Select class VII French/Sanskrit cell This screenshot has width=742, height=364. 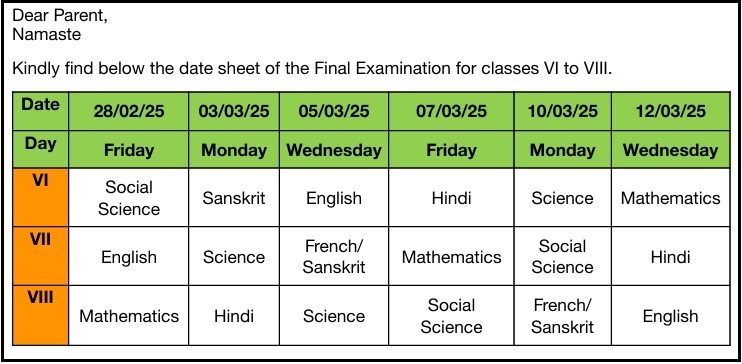(334, 256)
